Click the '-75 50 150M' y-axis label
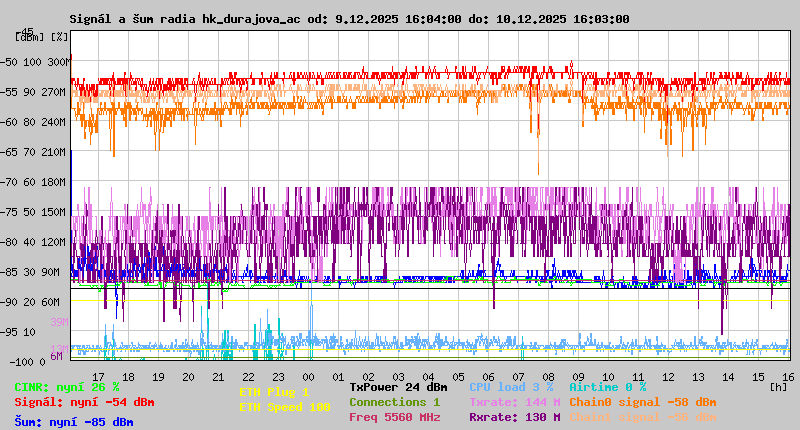 pos(34,212)
